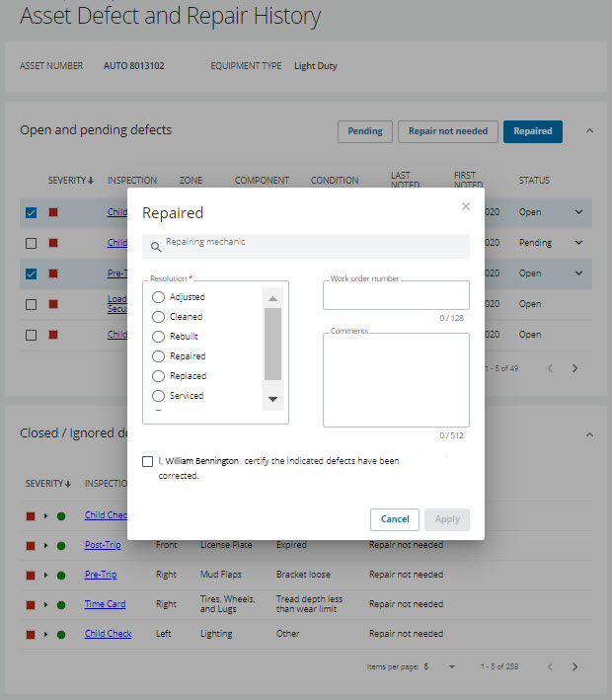This screenshot has height=700, width=612.
Task: Open the Child Check link in Lighting row
Action: [x=108, y=634]
